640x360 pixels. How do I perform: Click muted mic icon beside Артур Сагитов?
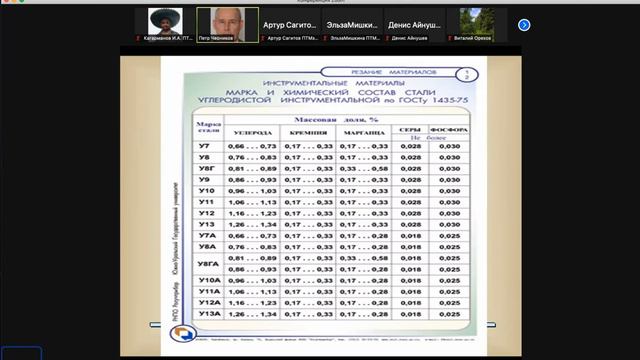tap(263, 38)
